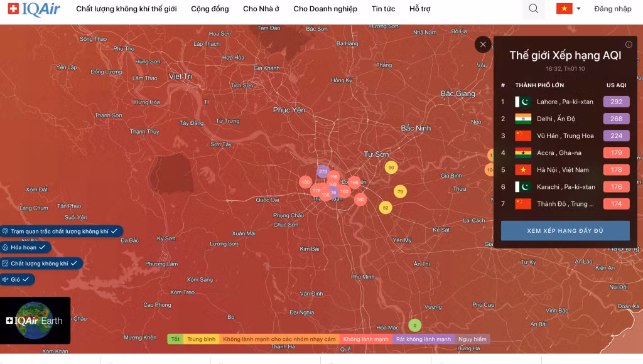Image resolution: width=643 pixels, height=364 pixels.
Task: Select Karachi, Pa-ki-xtan ranking row
Action: tap(565, 187)
